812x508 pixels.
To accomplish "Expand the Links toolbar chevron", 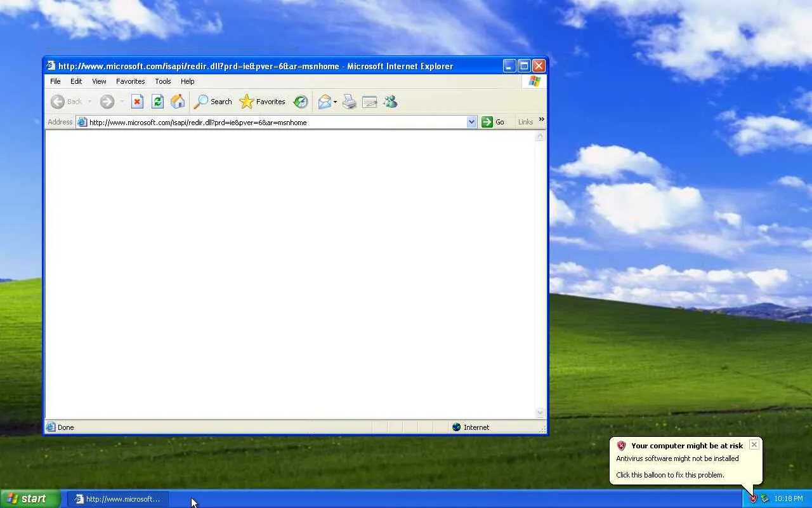I will click(541, 119).
